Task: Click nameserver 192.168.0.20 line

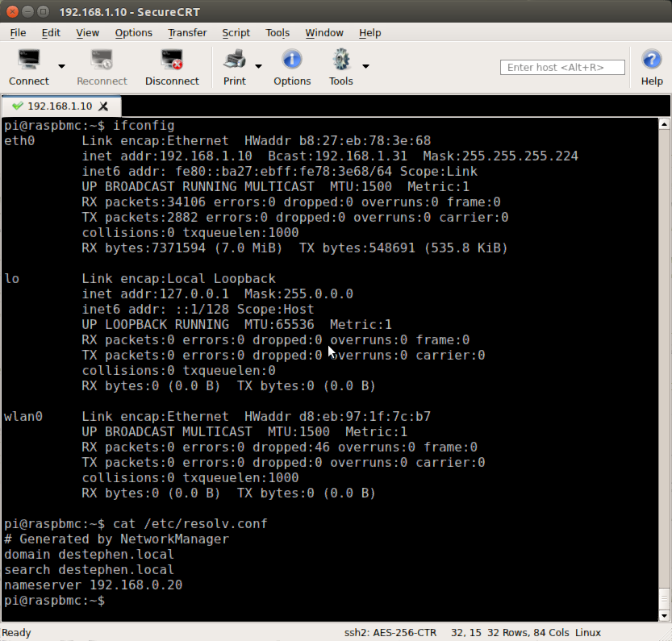Action: 93,585
